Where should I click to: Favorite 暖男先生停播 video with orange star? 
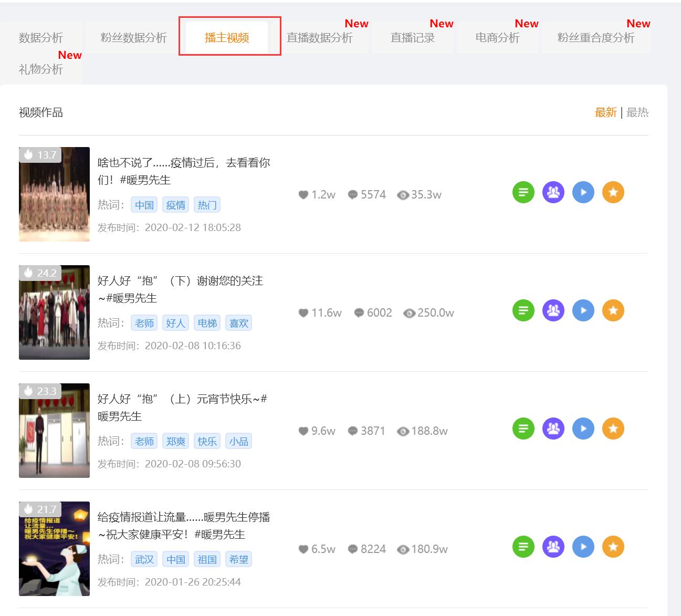[613, 547]
